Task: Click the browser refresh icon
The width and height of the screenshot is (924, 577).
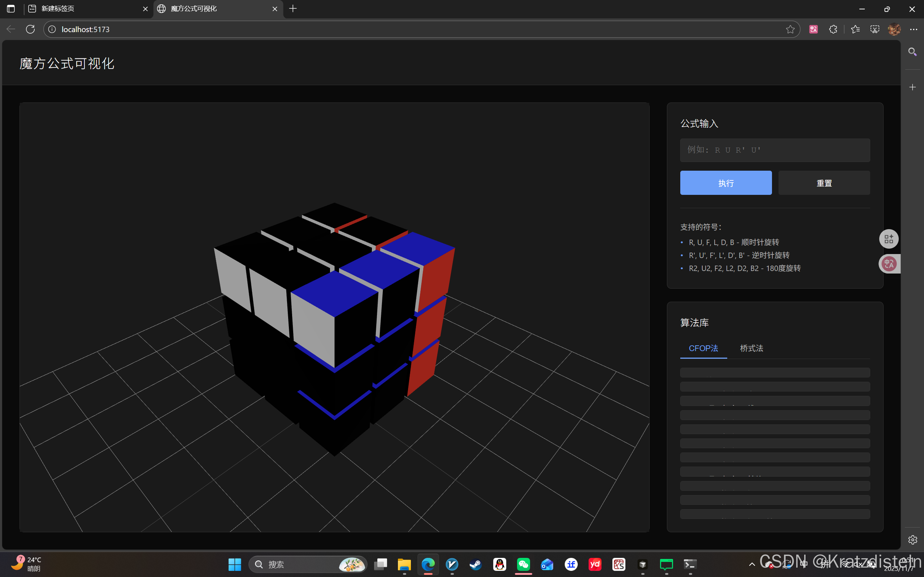Action: (x=31, y=29)
